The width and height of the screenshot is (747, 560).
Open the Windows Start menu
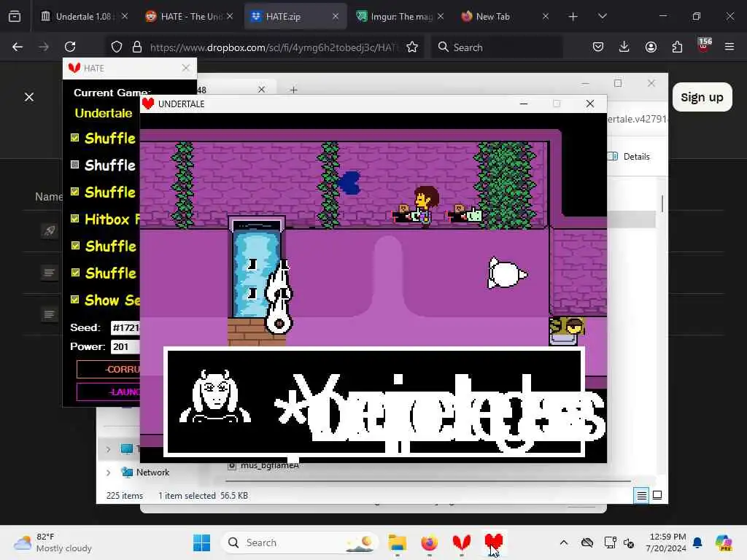coord(201,542)
